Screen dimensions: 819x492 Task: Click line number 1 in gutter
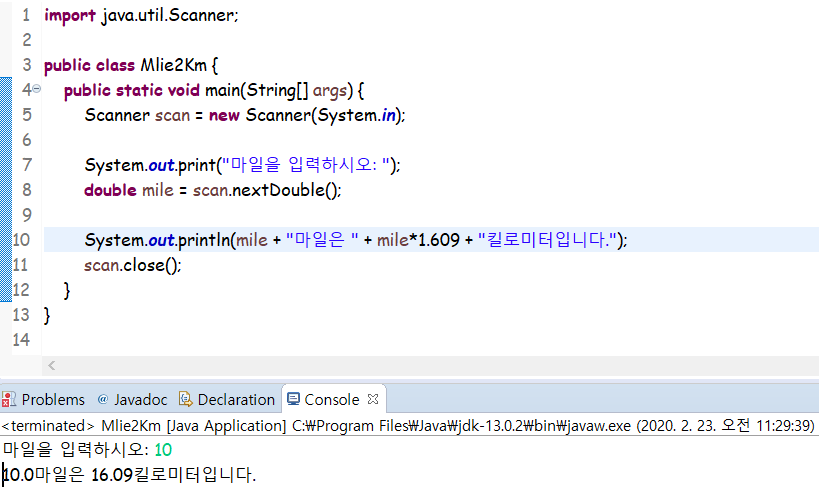tap(26, 15)
